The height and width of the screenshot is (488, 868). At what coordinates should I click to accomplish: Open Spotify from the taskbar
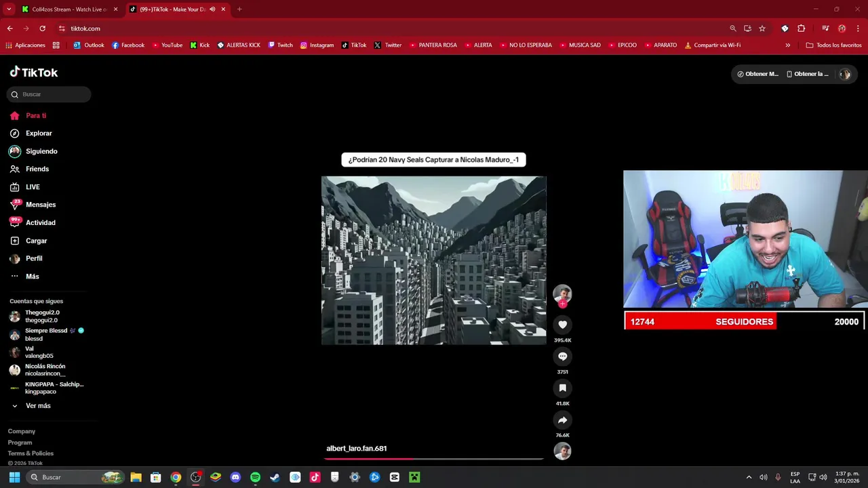[255, 477]
